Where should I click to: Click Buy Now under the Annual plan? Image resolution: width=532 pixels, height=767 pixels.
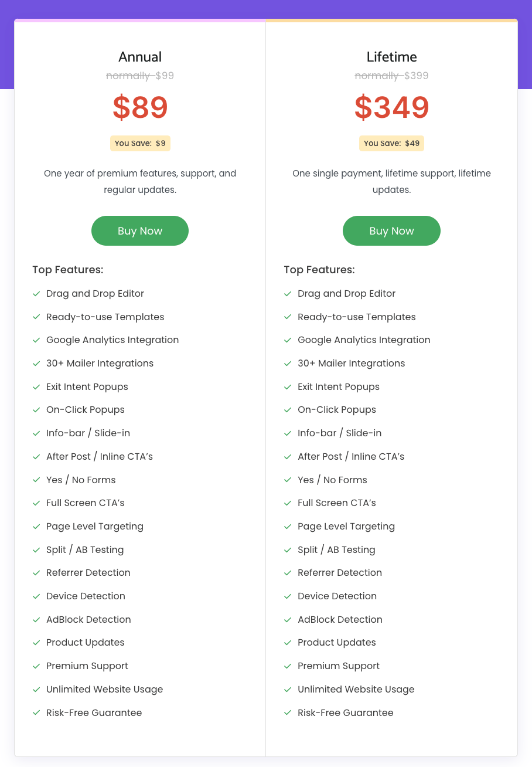[x=139, y=231]
